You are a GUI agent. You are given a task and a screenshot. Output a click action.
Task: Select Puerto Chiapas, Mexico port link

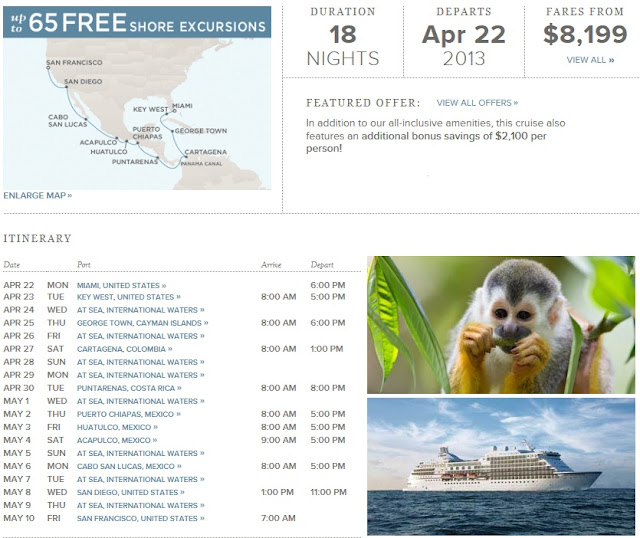click(129, 414)
